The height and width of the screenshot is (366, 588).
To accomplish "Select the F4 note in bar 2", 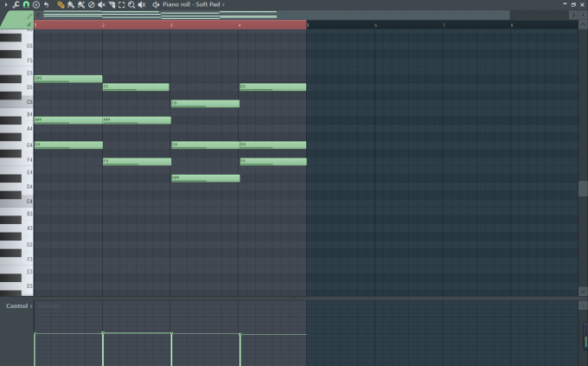I will pyautogui.click(x=137, y=162).
